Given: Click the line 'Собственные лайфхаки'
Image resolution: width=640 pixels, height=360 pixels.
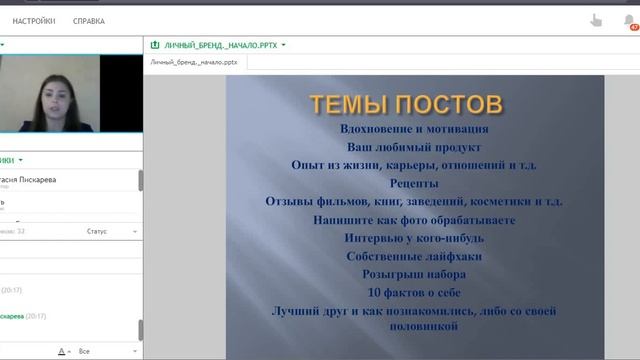Looking at the screenshot, I should [x=414, y=256].
